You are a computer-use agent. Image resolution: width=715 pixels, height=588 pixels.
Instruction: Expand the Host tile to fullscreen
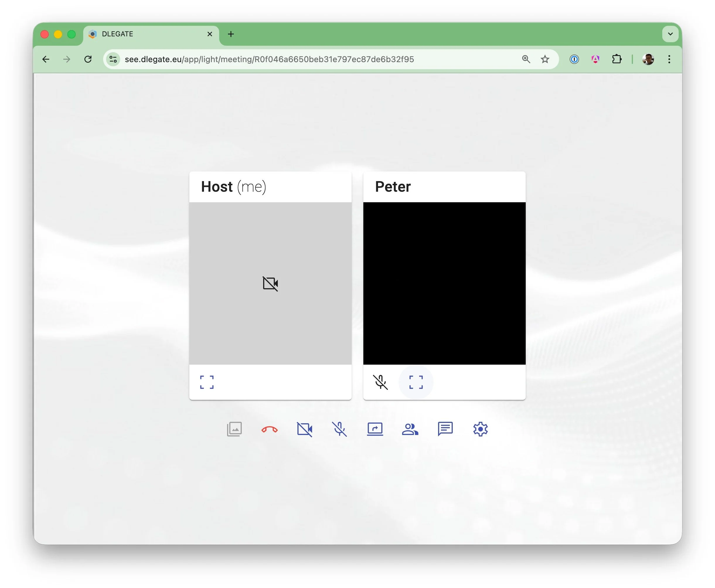(207, 382)
